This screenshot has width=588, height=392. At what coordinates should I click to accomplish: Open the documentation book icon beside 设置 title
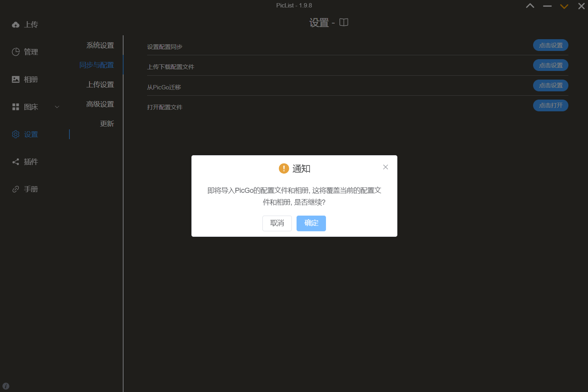[x=344, y=22]
